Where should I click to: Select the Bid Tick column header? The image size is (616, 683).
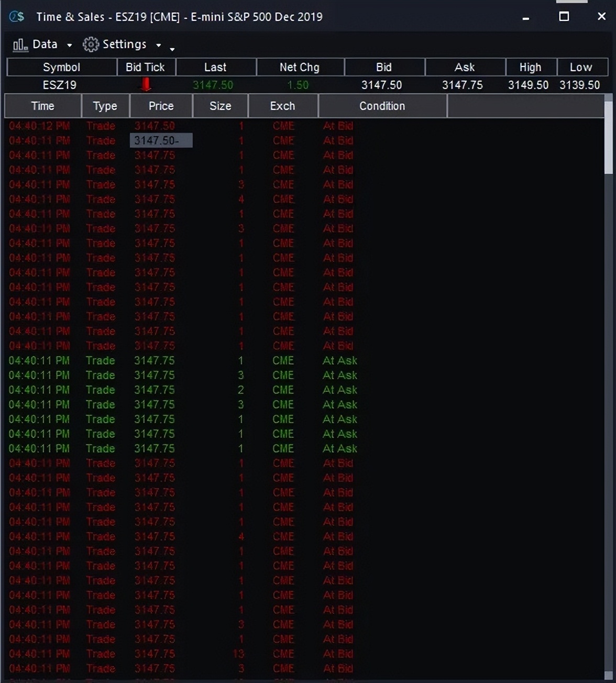146,67
